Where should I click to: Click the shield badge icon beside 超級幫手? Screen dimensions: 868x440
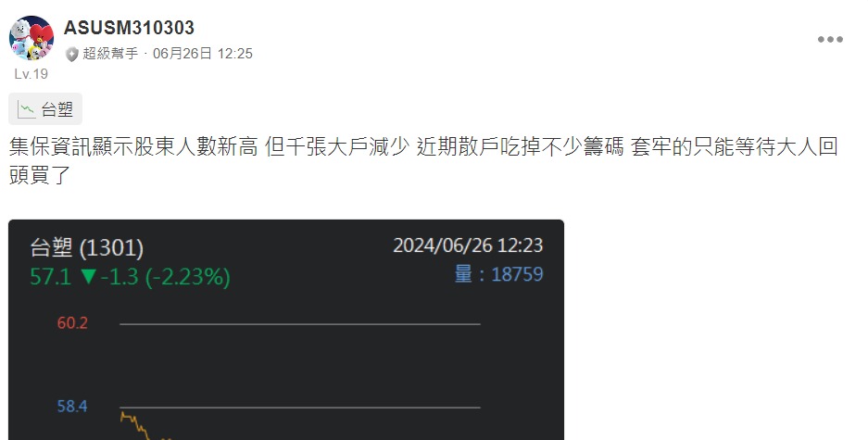coord(71,54)
